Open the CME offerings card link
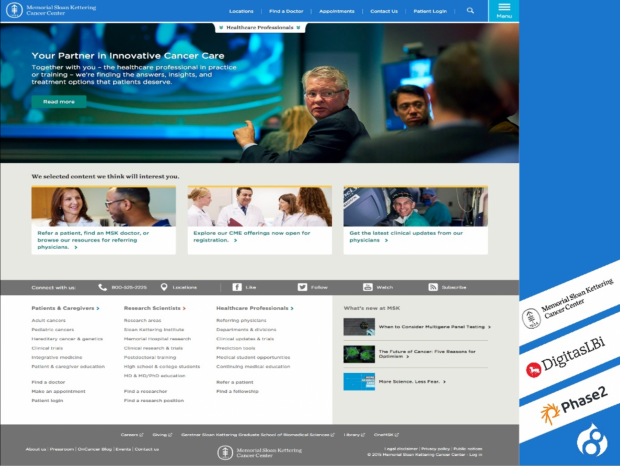620x466 pixels. tap(252, 236)
